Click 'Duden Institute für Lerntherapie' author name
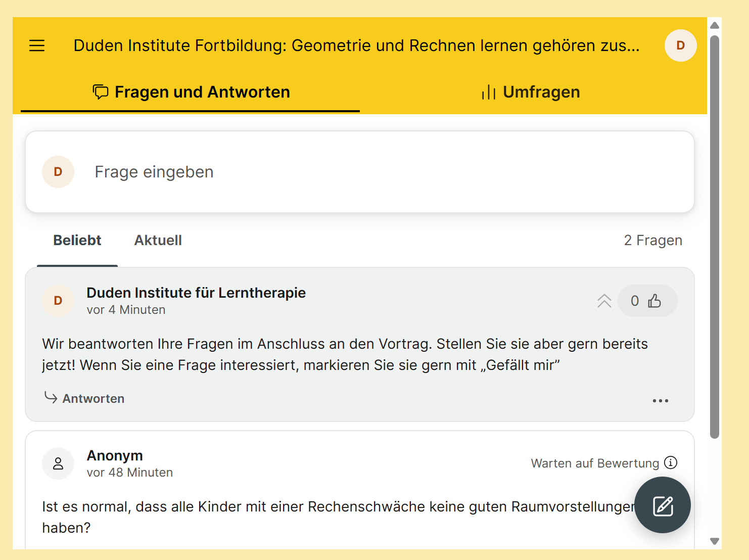This screenshot has height=560, width=749. coord(196,293)
